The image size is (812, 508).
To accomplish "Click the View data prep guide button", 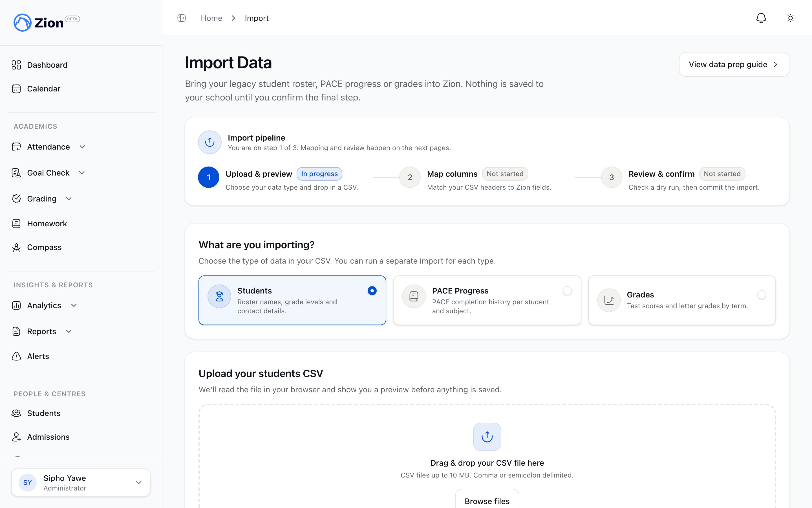I will point(734,64).
